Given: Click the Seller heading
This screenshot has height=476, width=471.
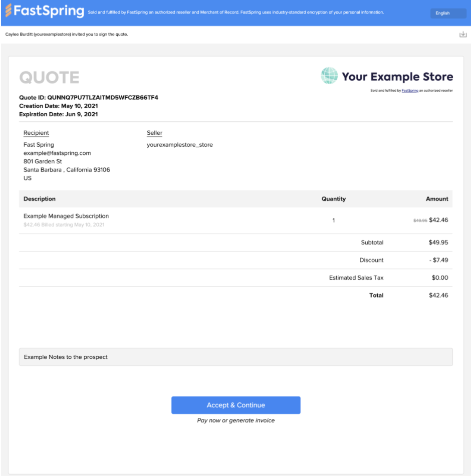Looking at the screenshot, I should (x=154, y=133).
